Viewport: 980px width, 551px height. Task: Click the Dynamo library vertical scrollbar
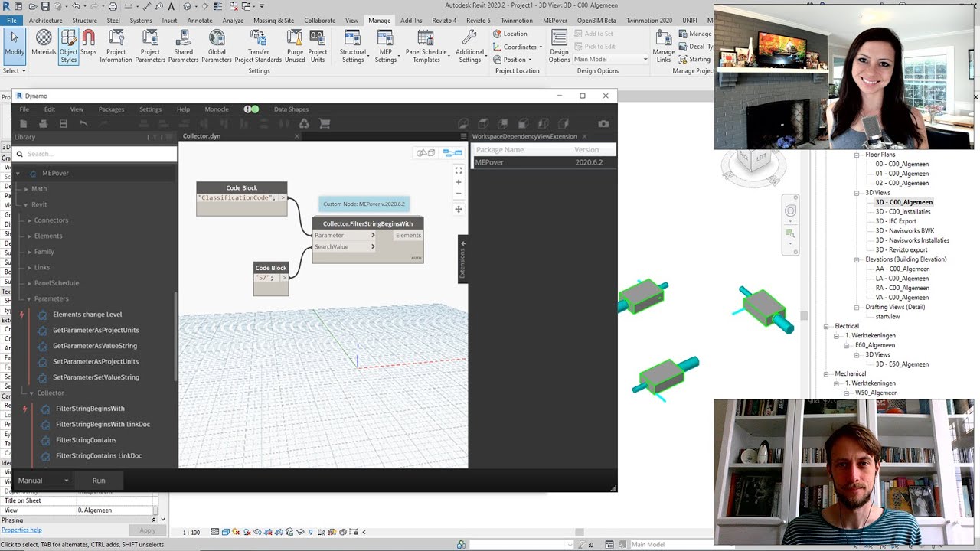(x=175, y=337)
